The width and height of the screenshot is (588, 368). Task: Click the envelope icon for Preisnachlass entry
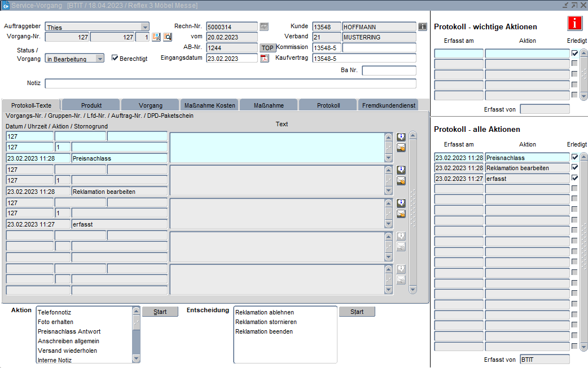click(401, 148)
